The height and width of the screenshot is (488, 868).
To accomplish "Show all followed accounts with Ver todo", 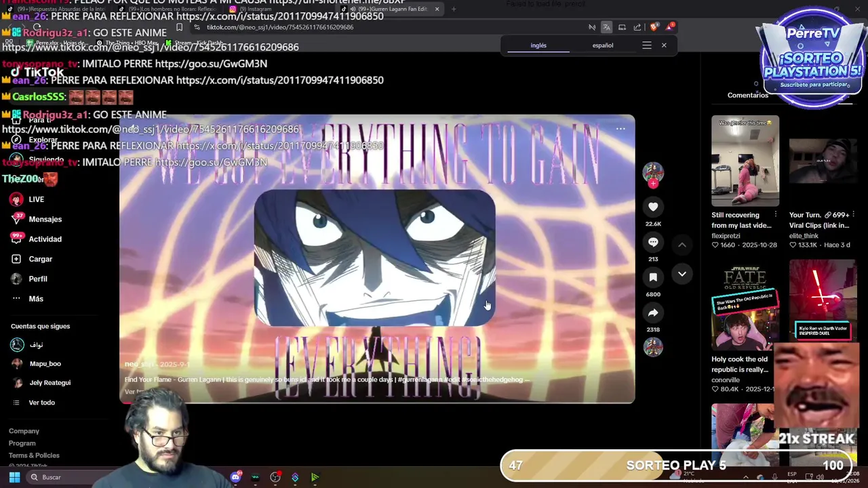I will 41,403.
